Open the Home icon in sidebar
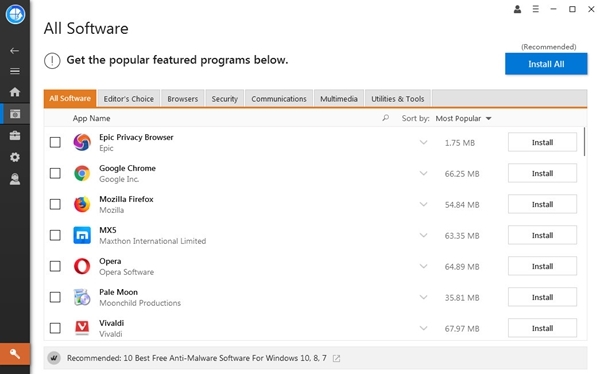Screen dimensions: 600x374 tap(15, 92)
